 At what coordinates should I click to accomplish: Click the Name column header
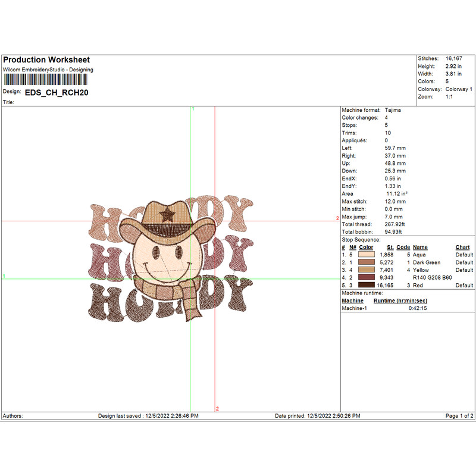[x=420, y=247]
